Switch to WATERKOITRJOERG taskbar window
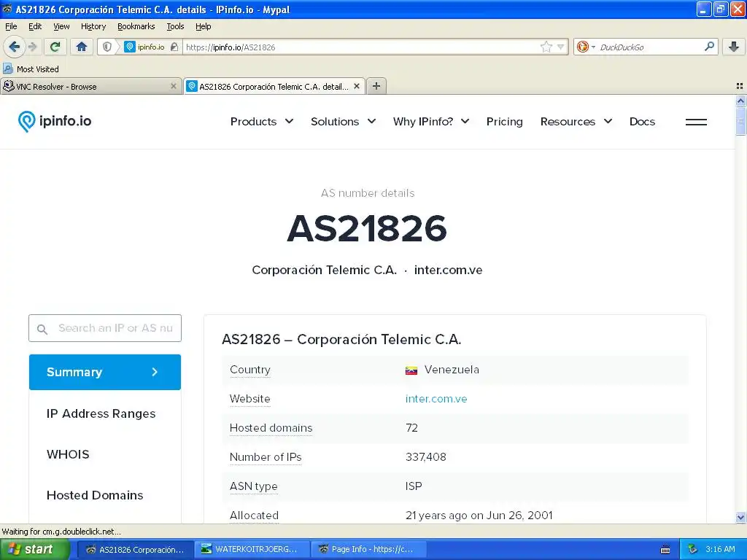 (252, 549)
